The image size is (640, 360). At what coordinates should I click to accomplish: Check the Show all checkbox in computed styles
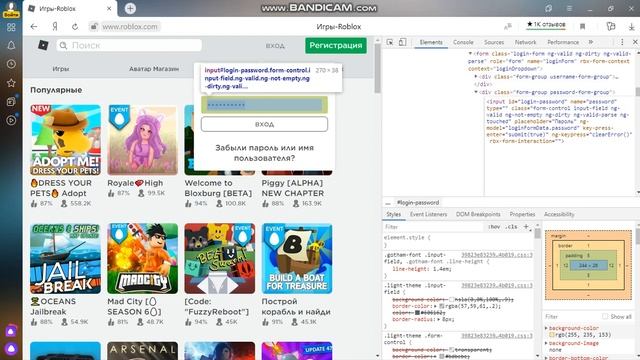[605, 316]
